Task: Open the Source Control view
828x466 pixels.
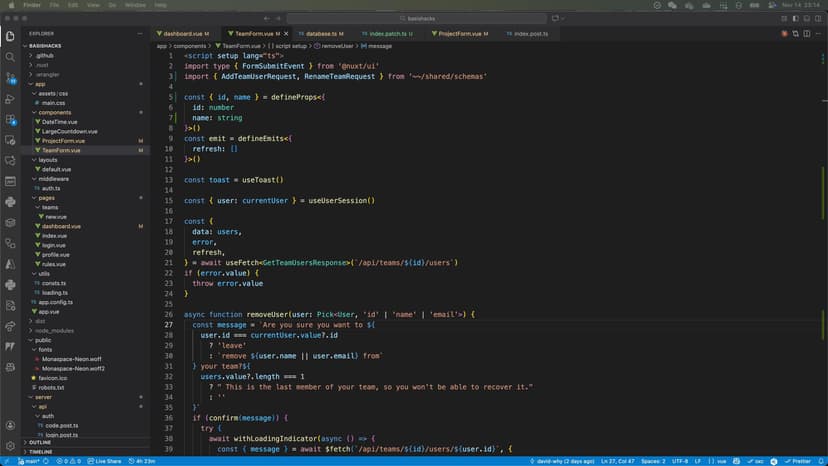Action: coord(10,76)
